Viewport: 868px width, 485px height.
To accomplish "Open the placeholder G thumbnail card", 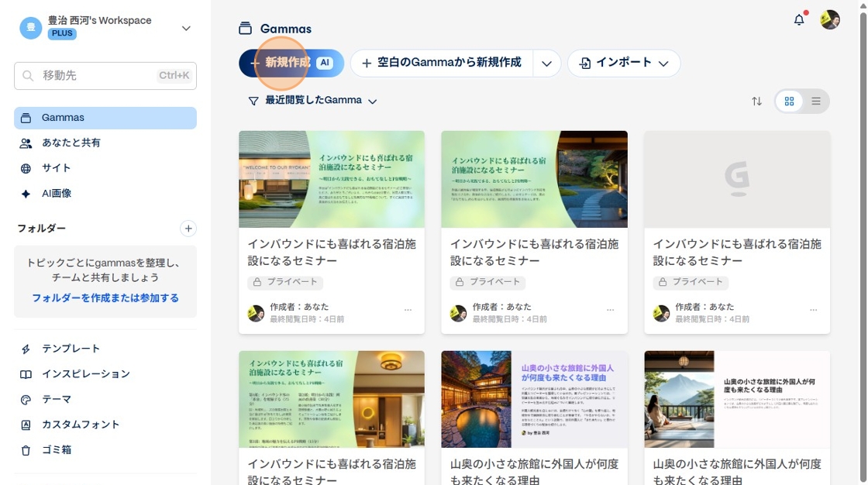I will pyautogui.click(x=737, y=180).
